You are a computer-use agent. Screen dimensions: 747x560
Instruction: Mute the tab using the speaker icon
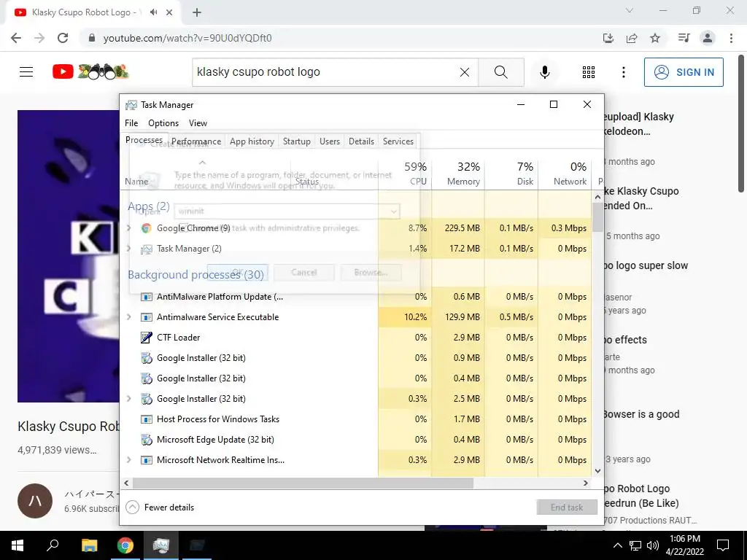[153, 12]
